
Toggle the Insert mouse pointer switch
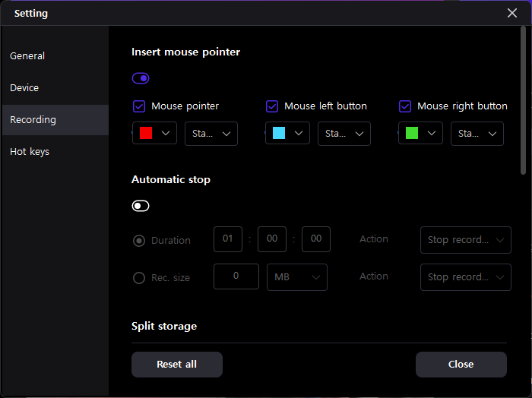141,78
